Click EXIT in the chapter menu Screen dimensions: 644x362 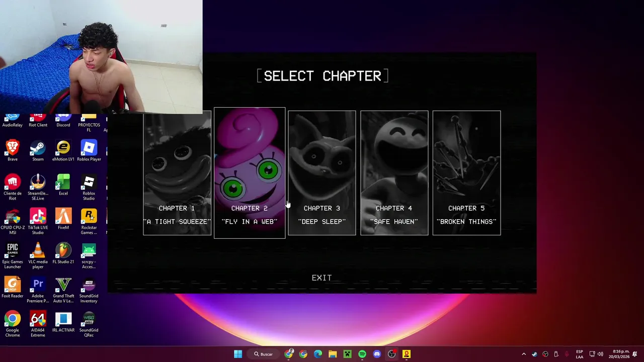321,278
